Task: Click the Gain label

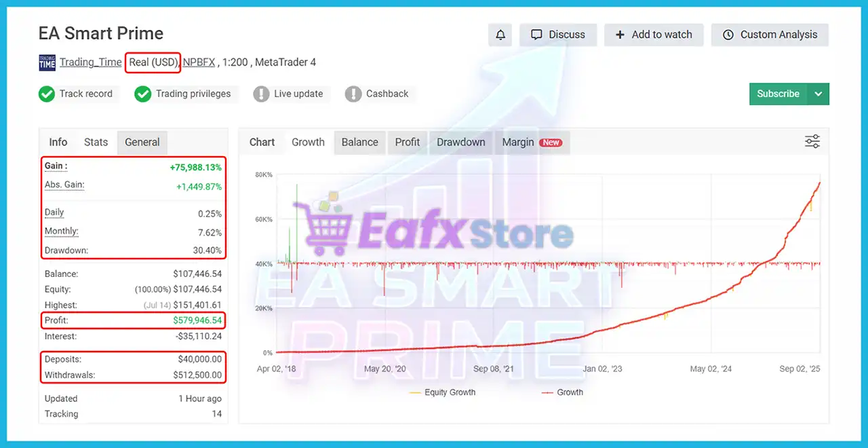Action: [x=56, y=166]
